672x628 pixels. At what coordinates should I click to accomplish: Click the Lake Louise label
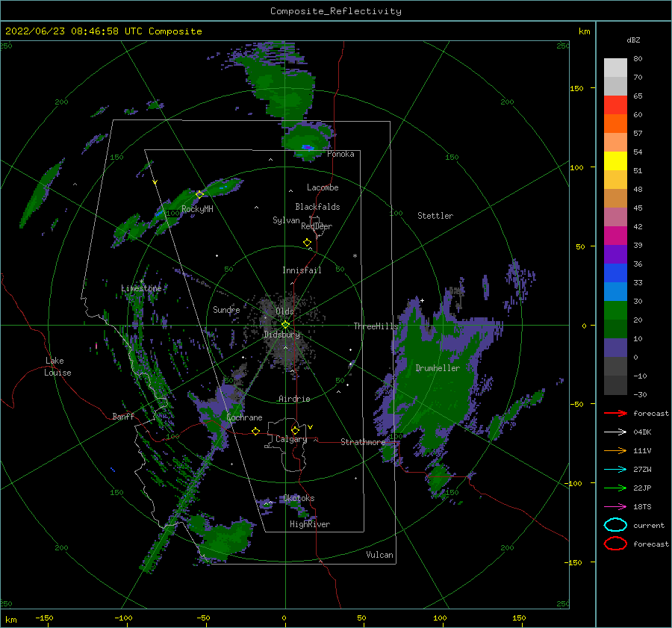57,367
